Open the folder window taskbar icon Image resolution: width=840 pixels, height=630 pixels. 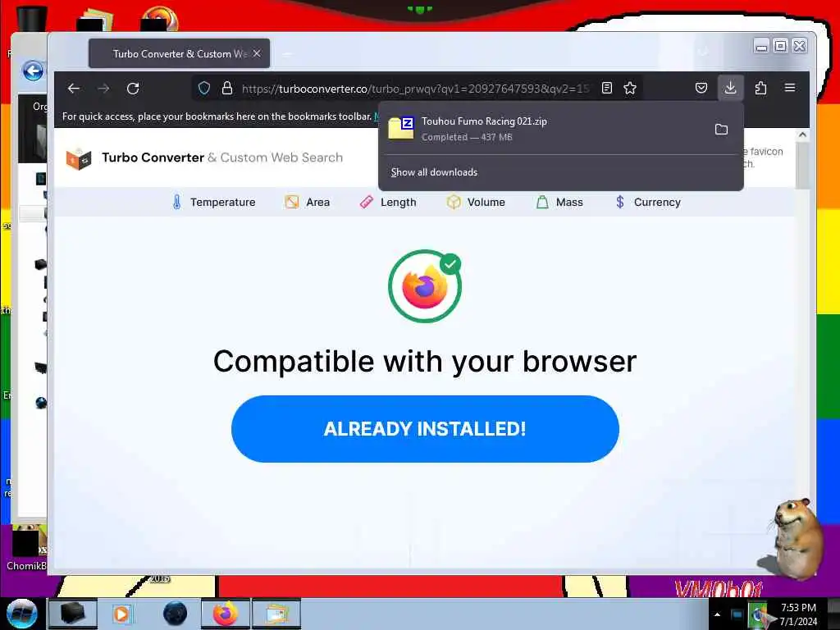point(276,614)
